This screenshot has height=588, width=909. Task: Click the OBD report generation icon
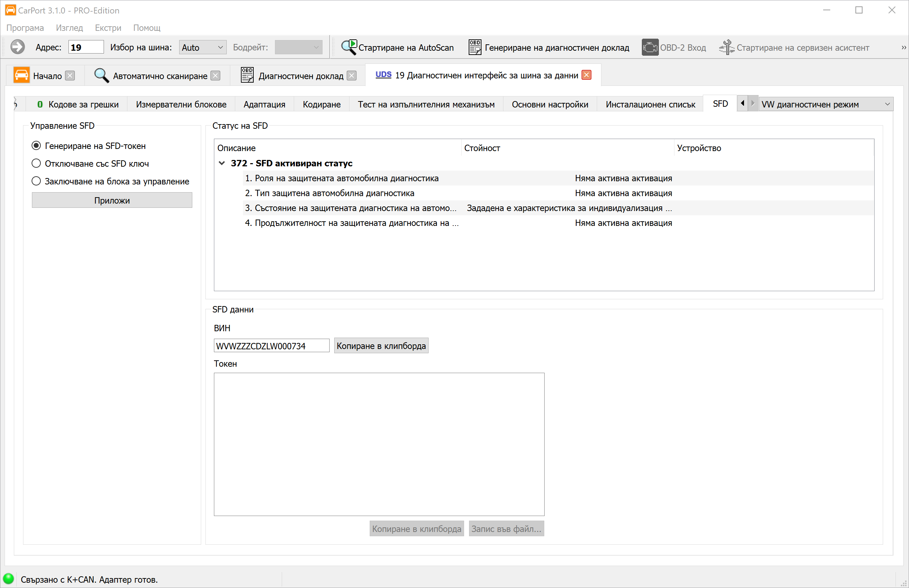point(475,48)
